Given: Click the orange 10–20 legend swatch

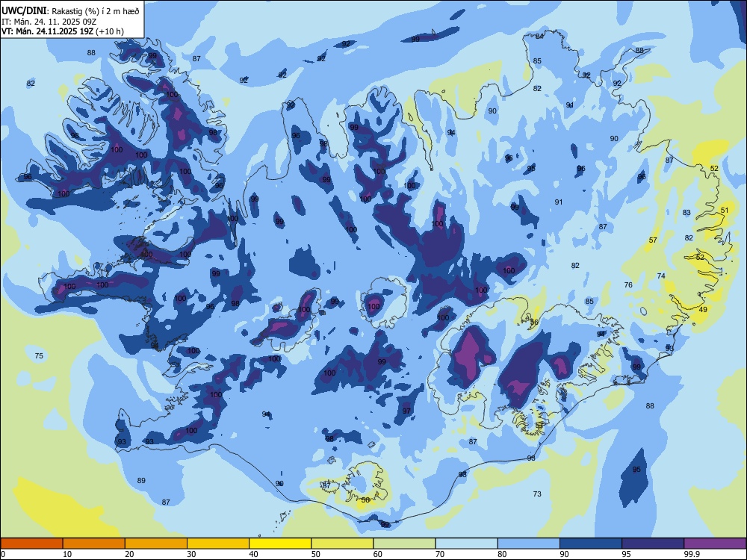Looking at the screenshot, I should pos(94,544).
